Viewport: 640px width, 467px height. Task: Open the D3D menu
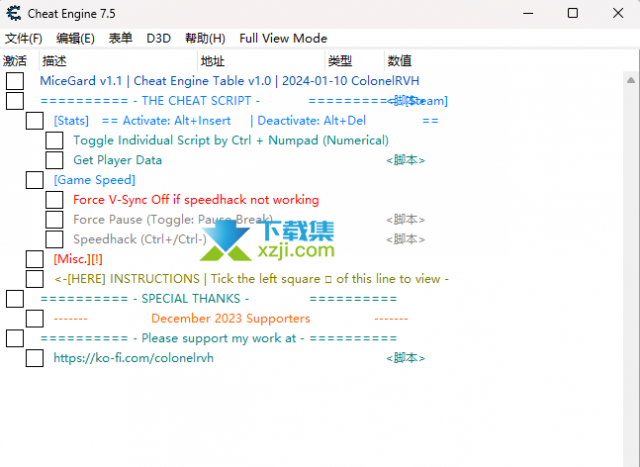158,38
